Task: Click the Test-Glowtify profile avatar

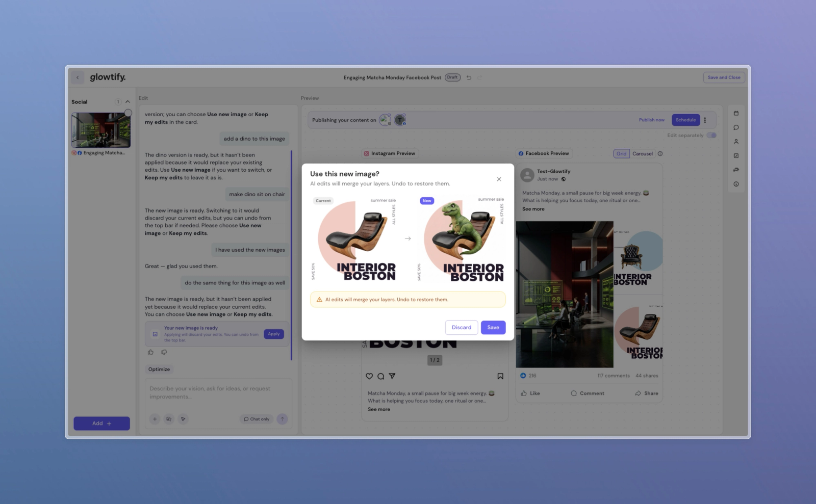Action: coord(527,175)
